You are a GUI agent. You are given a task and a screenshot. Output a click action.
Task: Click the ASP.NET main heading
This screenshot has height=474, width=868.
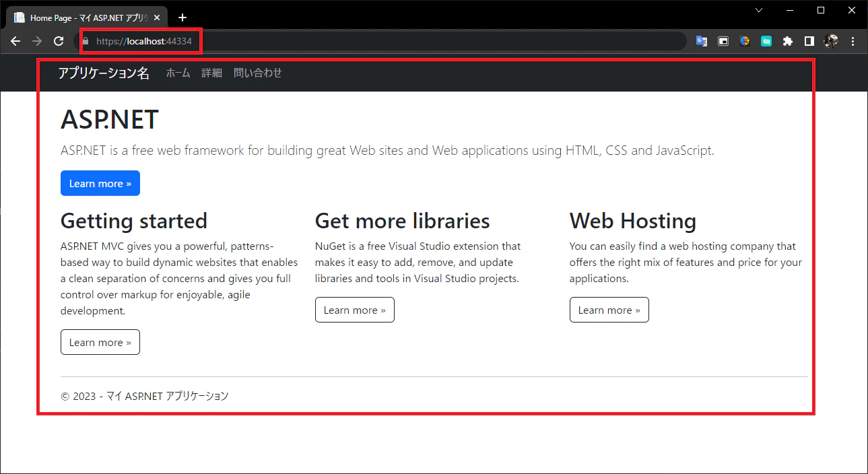[x=110, y=120]
